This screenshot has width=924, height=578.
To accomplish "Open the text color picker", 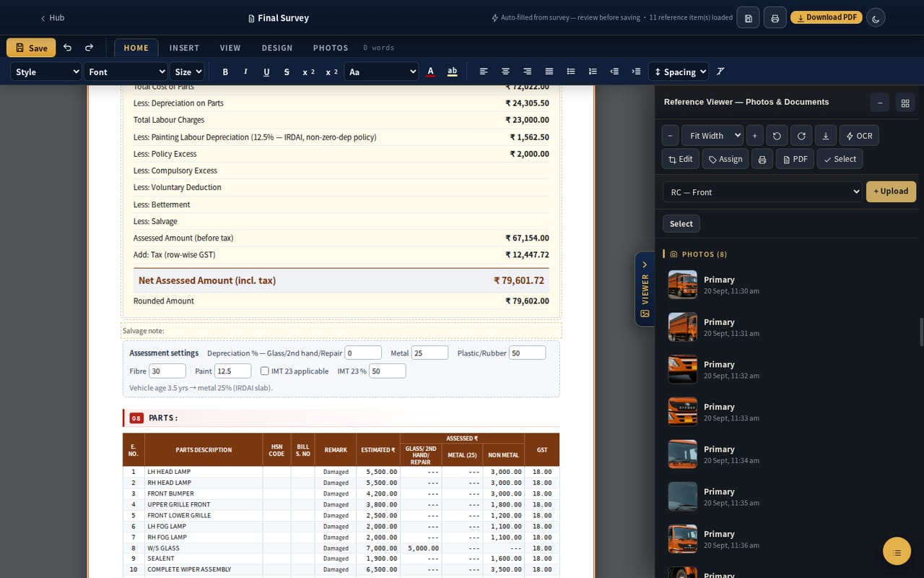I will tap(431, 72).
